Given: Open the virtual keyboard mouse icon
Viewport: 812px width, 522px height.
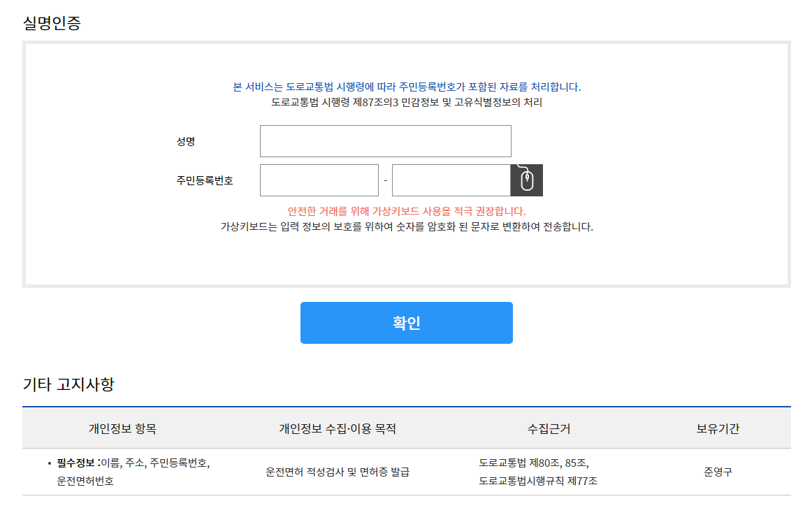Looking at the screenshot, I should (527, 180).
